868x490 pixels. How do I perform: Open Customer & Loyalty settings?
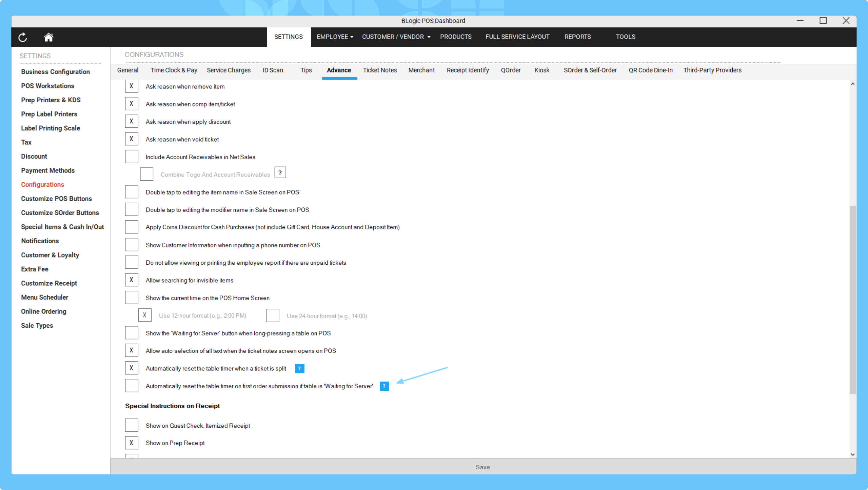50,255
